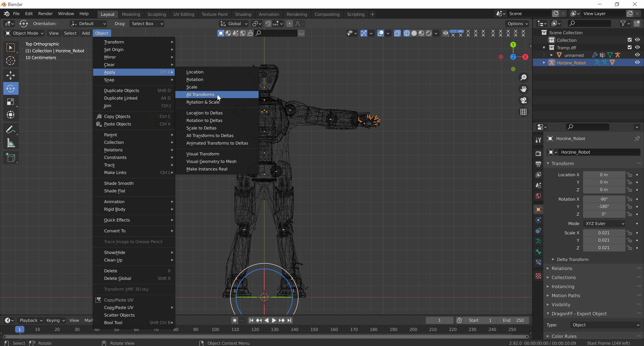
Task: Click the Add Cube tool icon
Action: (x=11, y=158)
